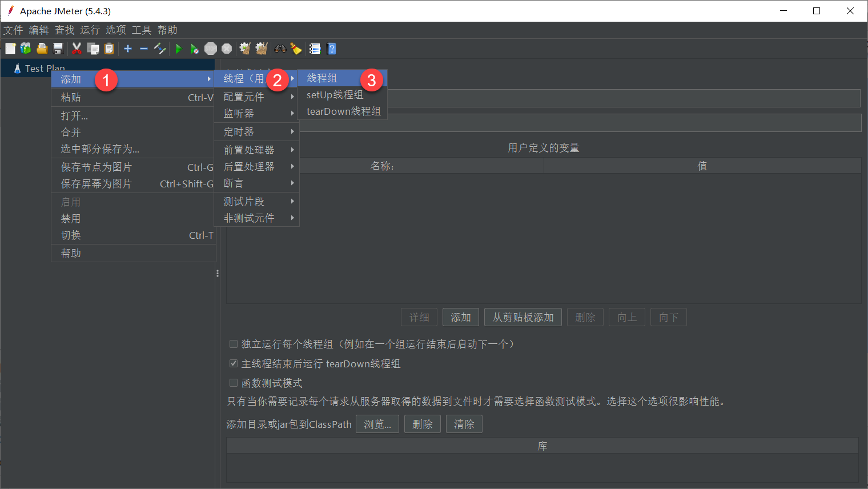The image size is (868, 489).
Task: Select 合并 in the context menu
Action: click(x=133, y=132)
